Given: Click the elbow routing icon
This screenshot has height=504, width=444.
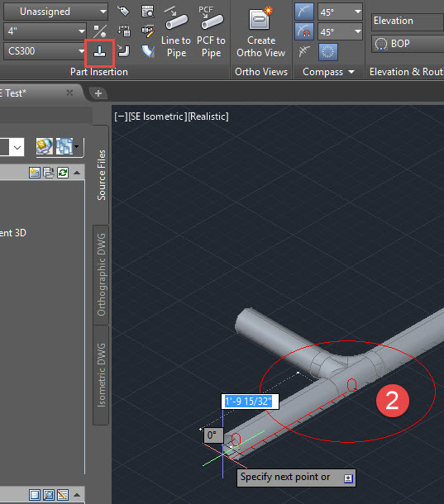Looking at the screenshot, I should (123, 51).
